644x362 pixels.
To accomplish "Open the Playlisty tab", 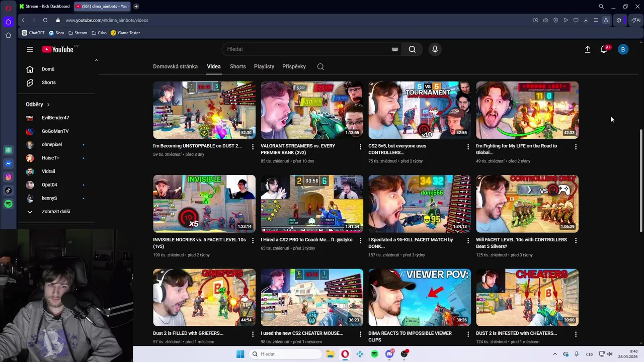I will (x=264, y=66).
